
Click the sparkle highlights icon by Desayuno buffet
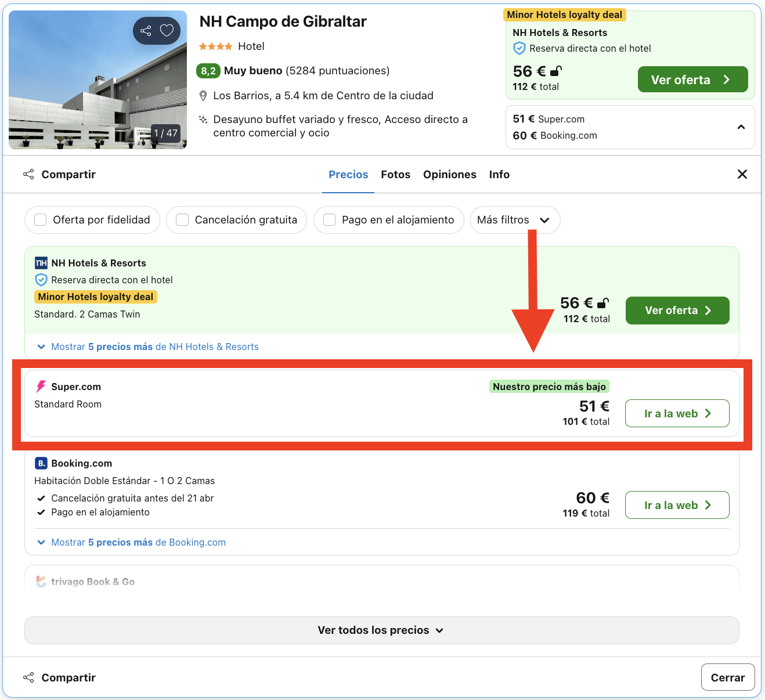coord(203,120)
